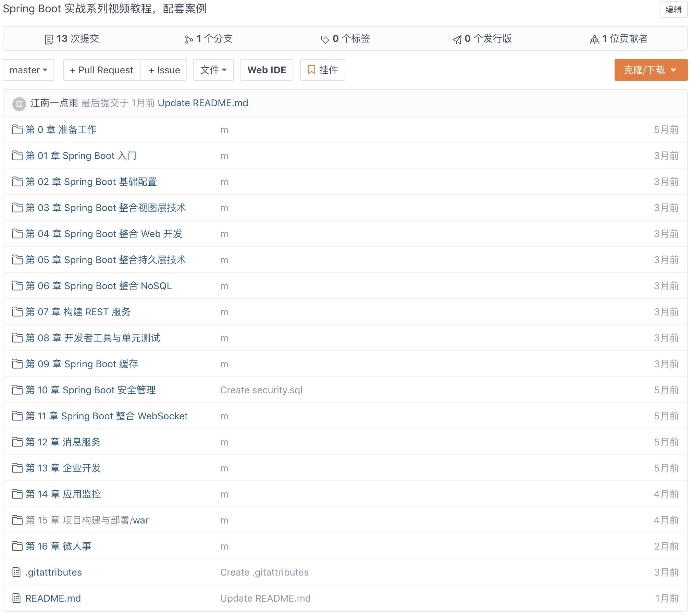Open folder 第 06 章 整合 NoSQL

coord(99,286)
